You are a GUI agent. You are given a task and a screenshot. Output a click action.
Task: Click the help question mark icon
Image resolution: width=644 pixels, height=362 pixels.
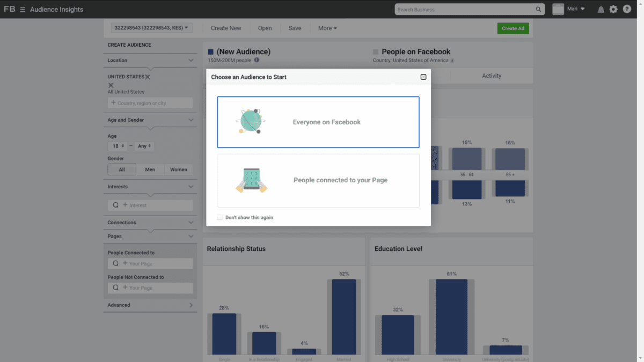[x=627, y=10]
